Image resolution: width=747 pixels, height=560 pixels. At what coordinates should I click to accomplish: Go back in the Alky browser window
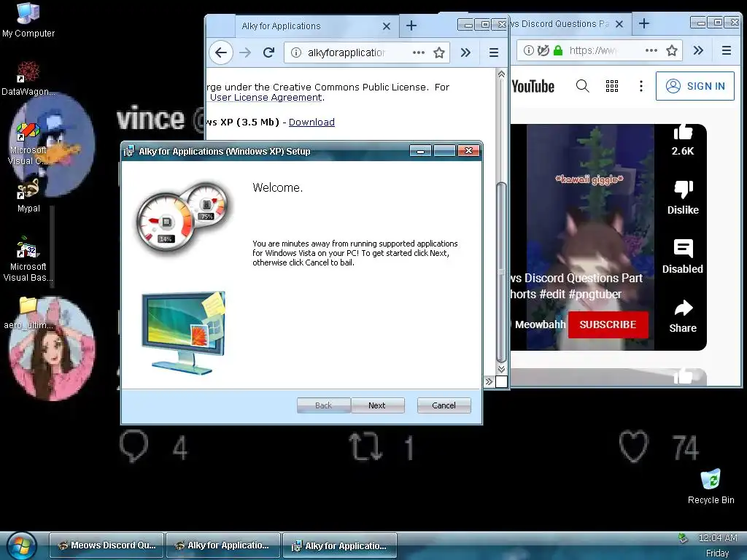220,52
